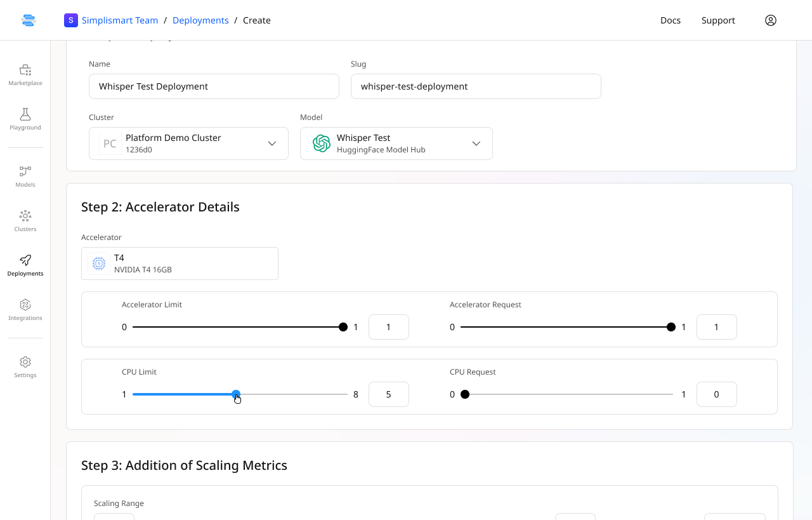
Task: Click the CPU Request slider handle
Action: click(465, 394)
